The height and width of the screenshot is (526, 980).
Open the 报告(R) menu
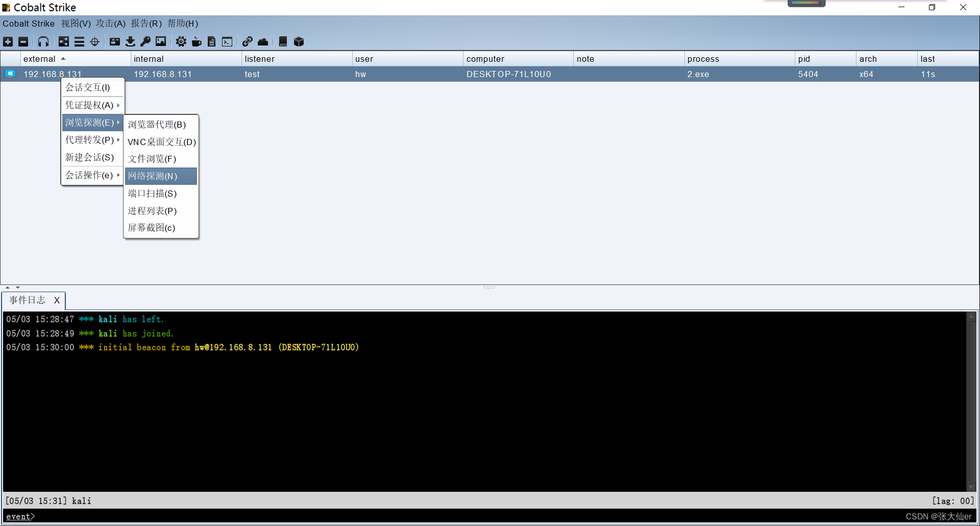click(x=146, y=23)
